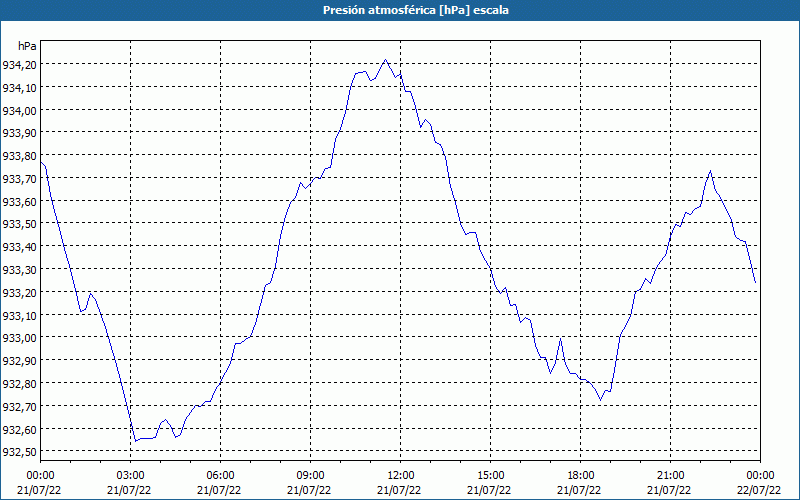Screen dimensions: 800x500
Task: Click the 06:00 time axis label
Action: (x=220, y=476)
